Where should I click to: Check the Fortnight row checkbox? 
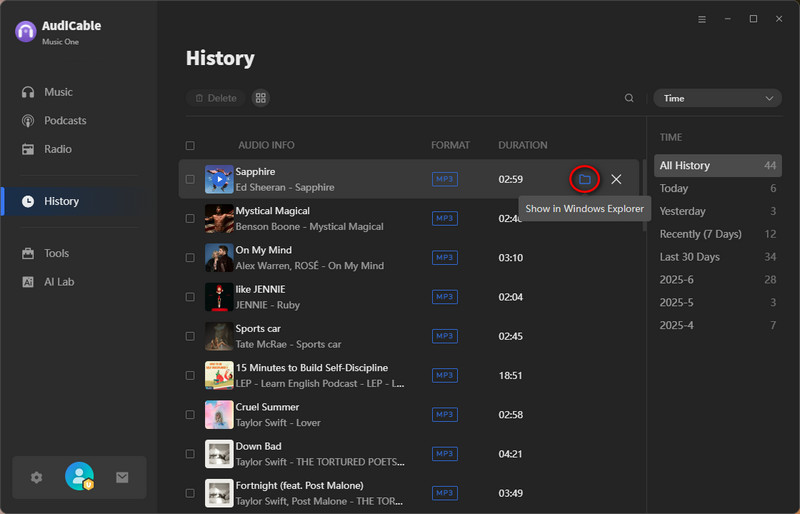[x=190, y=493]
